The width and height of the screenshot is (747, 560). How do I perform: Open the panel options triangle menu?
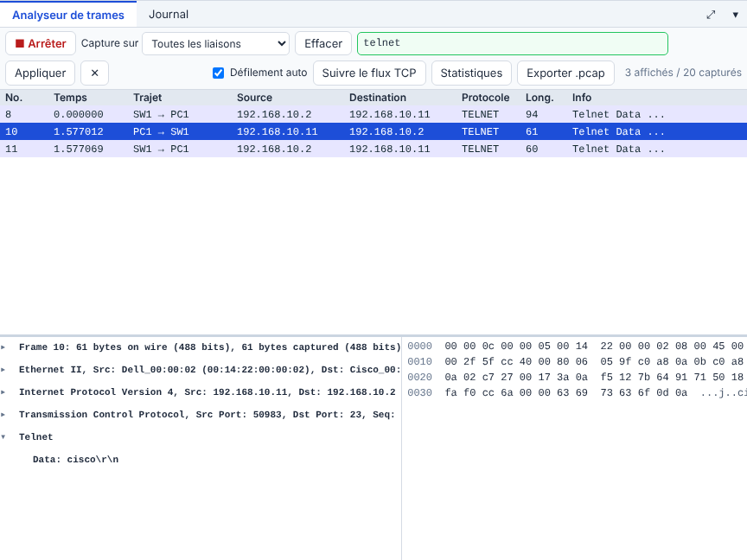click(x=735, y=15)
